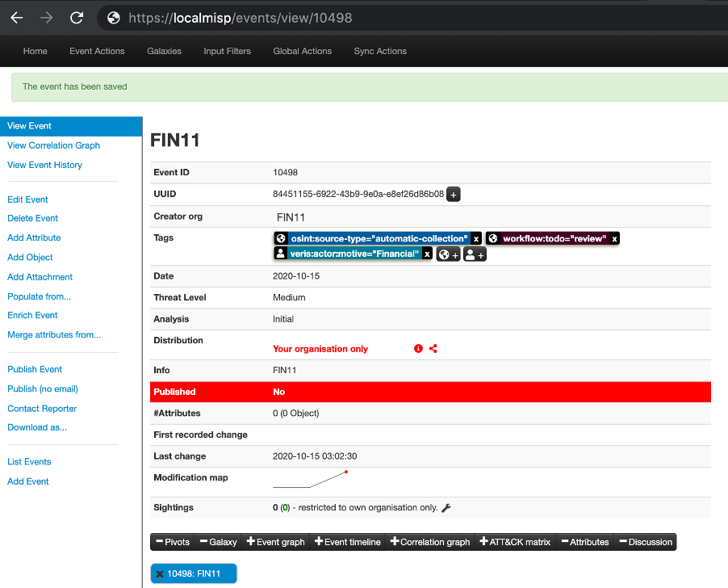This screenshot has width=728, height=588.
Task: Open the Sync Actions menu
Action: [x=380, y=51]
